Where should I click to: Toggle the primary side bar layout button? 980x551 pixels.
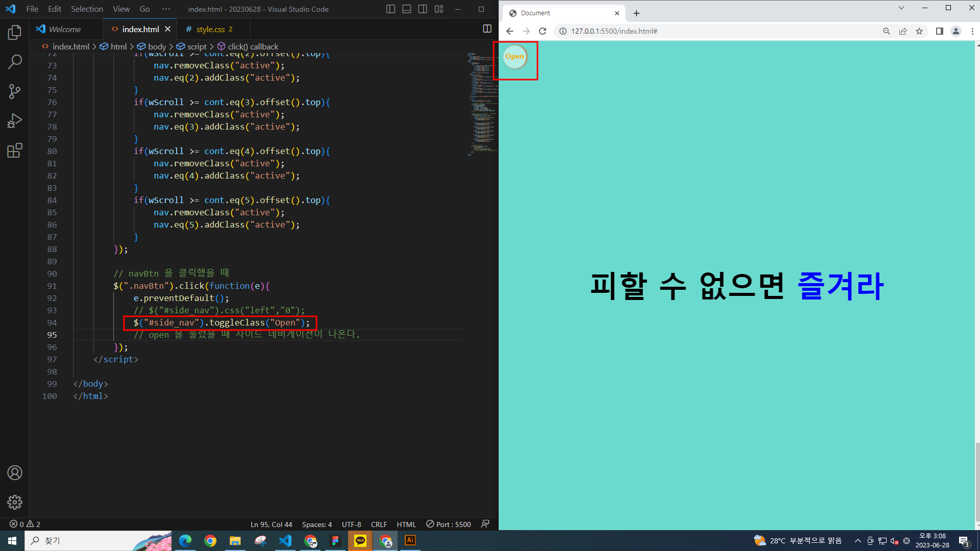(x=390, y=9)
